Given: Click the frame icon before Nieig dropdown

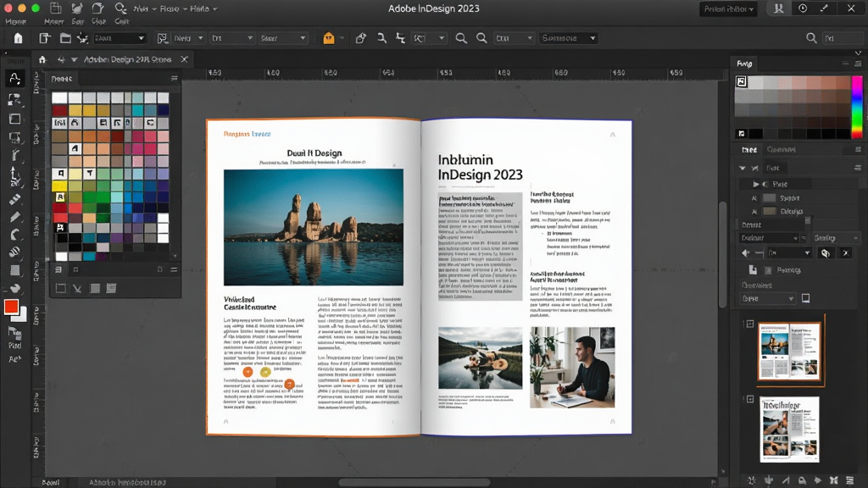Looking at the screenshot, I should pyautogui.click(x=162, y=38).
